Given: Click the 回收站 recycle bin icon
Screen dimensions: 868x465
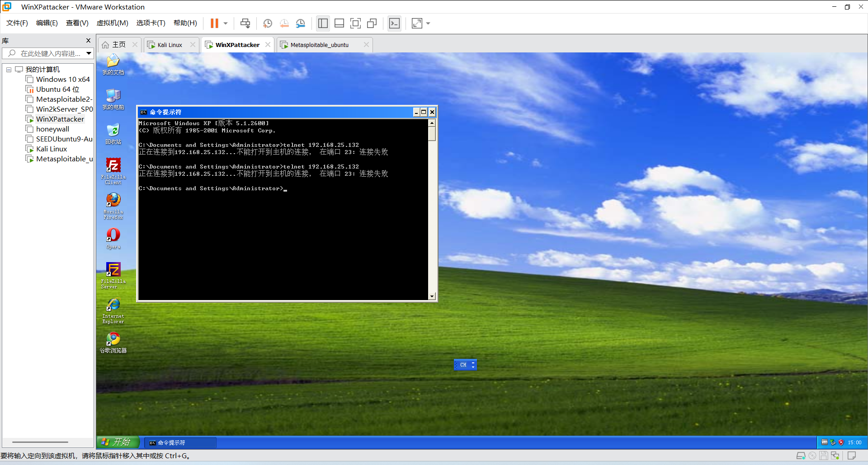Looking at the screenshot, I should click(113, 134).
